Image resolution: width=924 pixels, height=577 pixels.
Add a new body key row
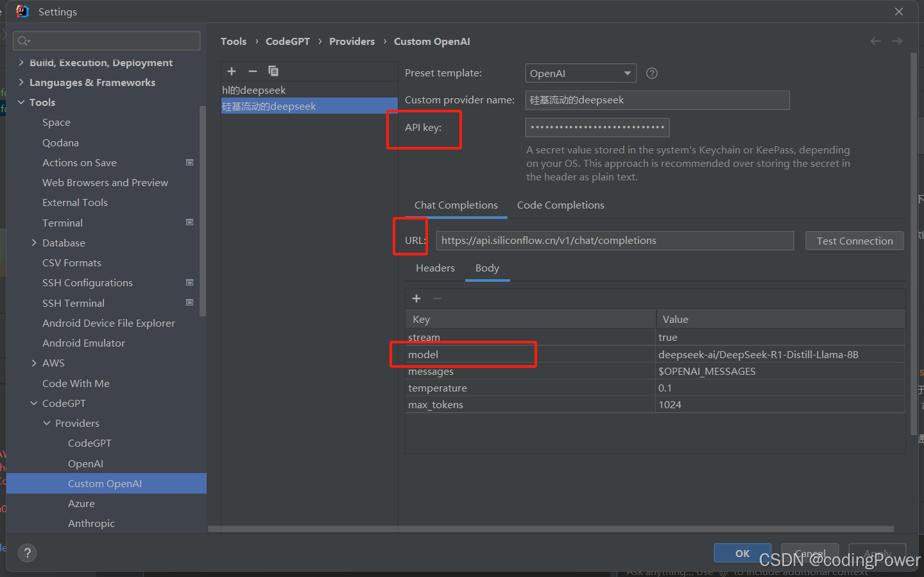416,298
